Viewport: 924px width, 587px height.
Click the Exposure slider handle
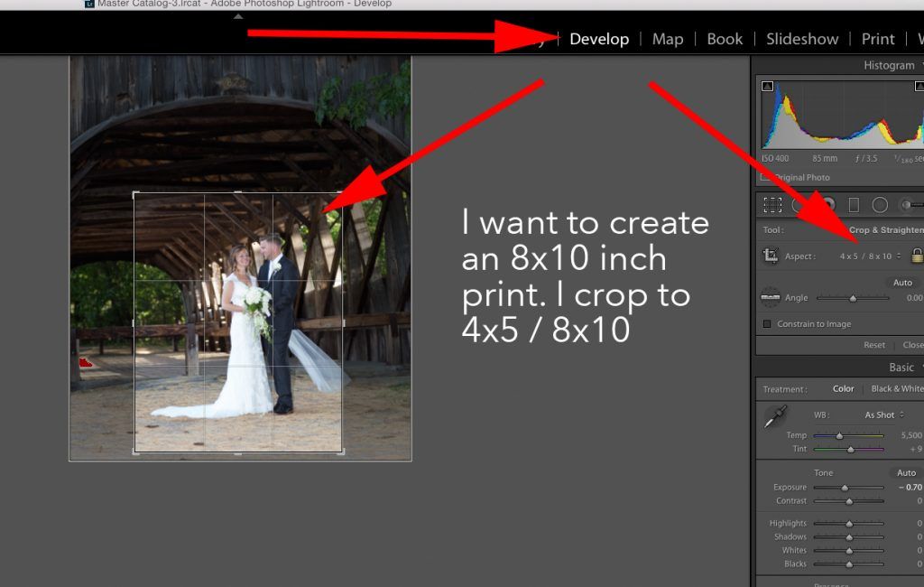pyautogui.click(x=845, y=488)
